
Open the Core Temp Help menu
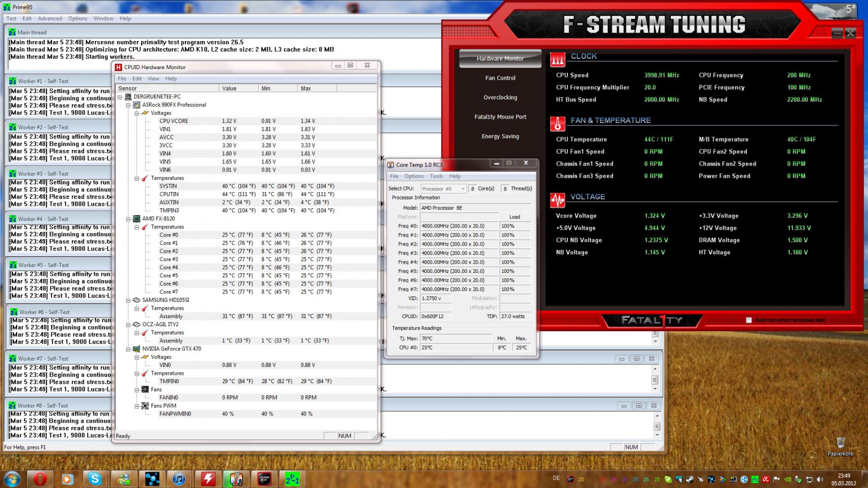pyautogui.click(x=455, y=176)
